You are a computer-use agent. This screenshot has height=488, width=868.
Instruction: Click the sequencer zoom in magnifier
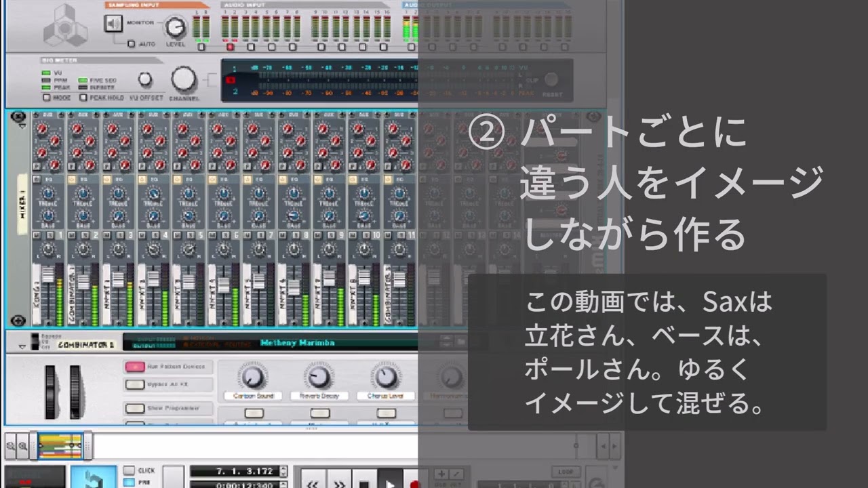coord(22,446)
